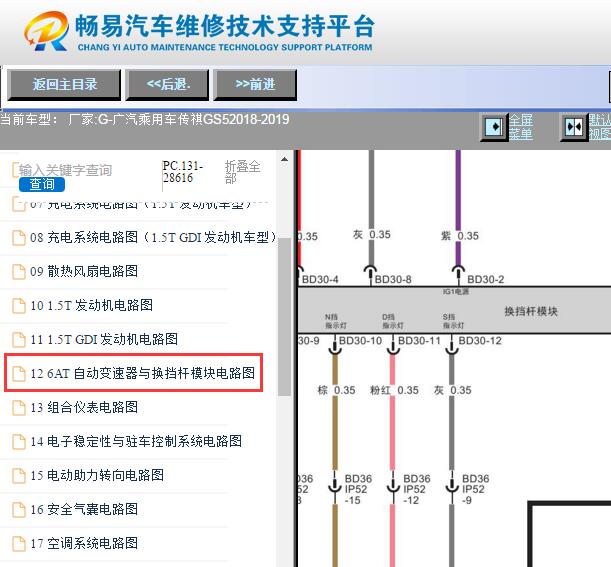Click the 粉红 0.35 wire label
Screen dimensions: 611x567
(394, 390)
